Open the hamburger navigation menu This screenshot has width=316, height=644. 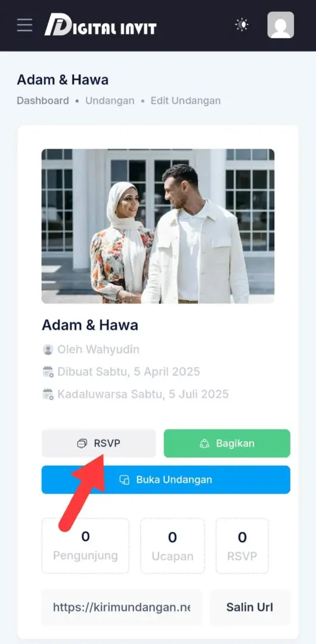[24, 25]
